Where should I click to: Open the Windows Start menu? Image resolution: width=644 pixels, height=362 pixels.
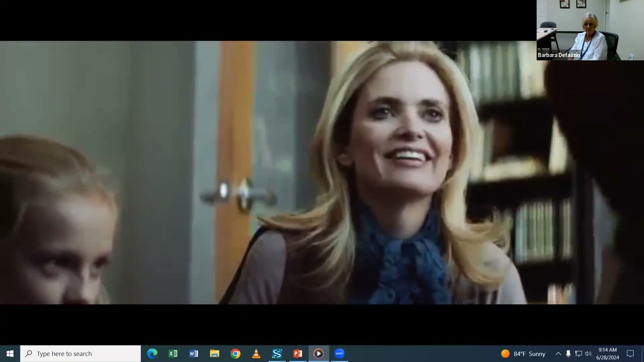10,353
